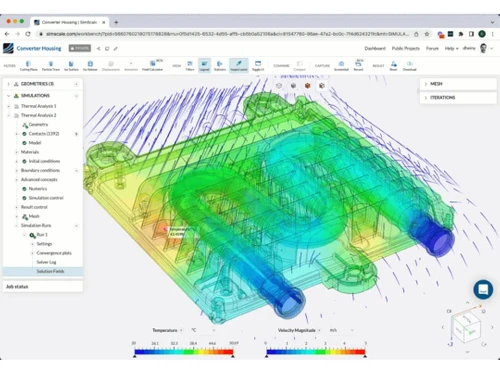Screen dimensions: 500x375
Task: Open the Job status panel
Action: tap(43, 287)
